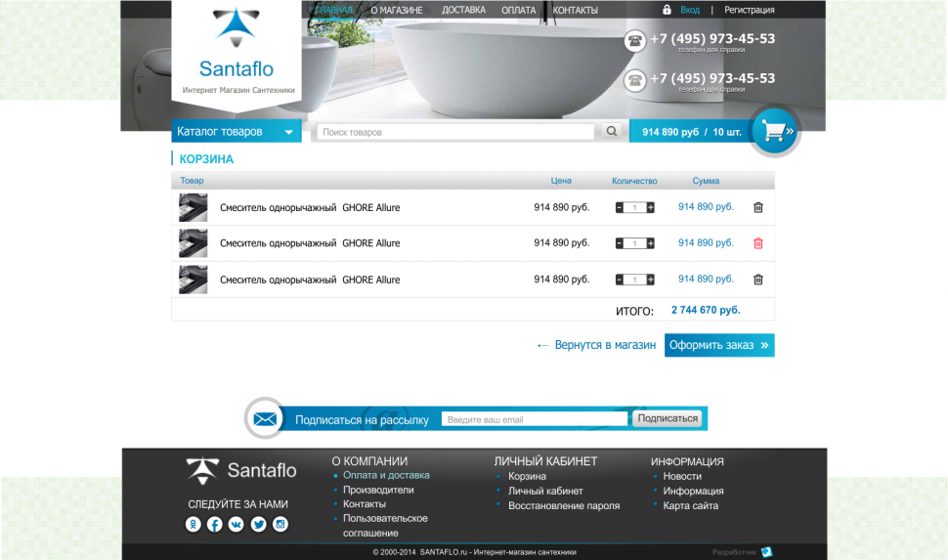Click the Santaflo header logo
The height and width of the screenshot is (560, 948).
coord(237,52)
